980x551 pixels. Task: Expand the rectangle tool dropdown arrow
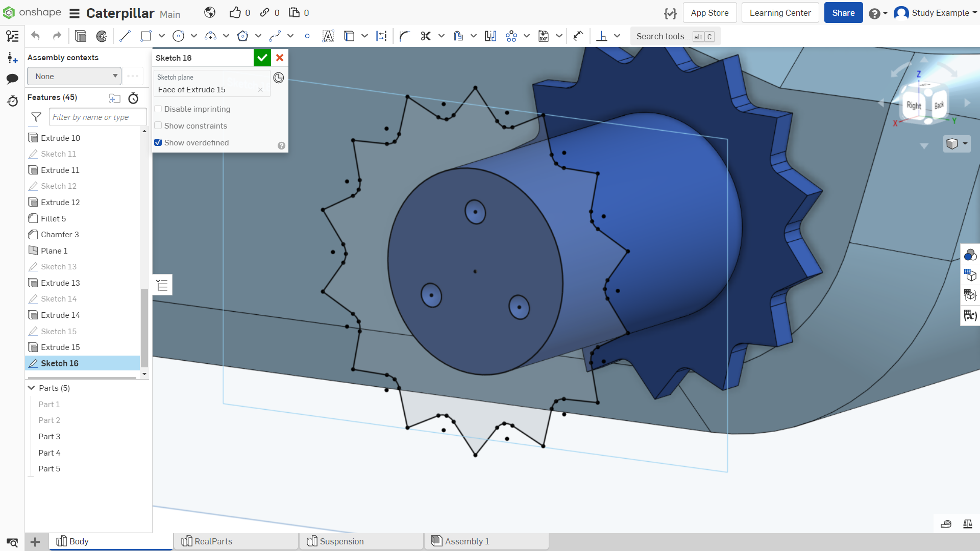pos(162,36)
